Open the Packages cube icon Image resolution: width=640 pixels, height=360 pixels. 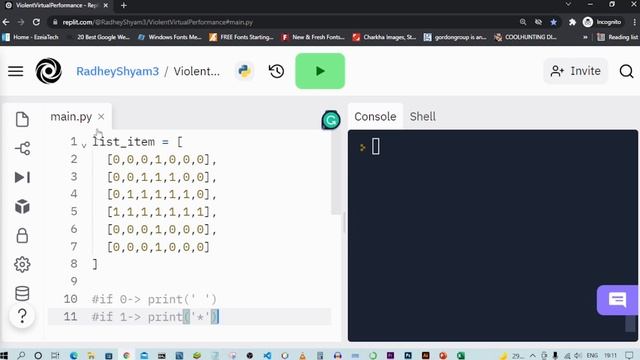[x=22, y=207]
